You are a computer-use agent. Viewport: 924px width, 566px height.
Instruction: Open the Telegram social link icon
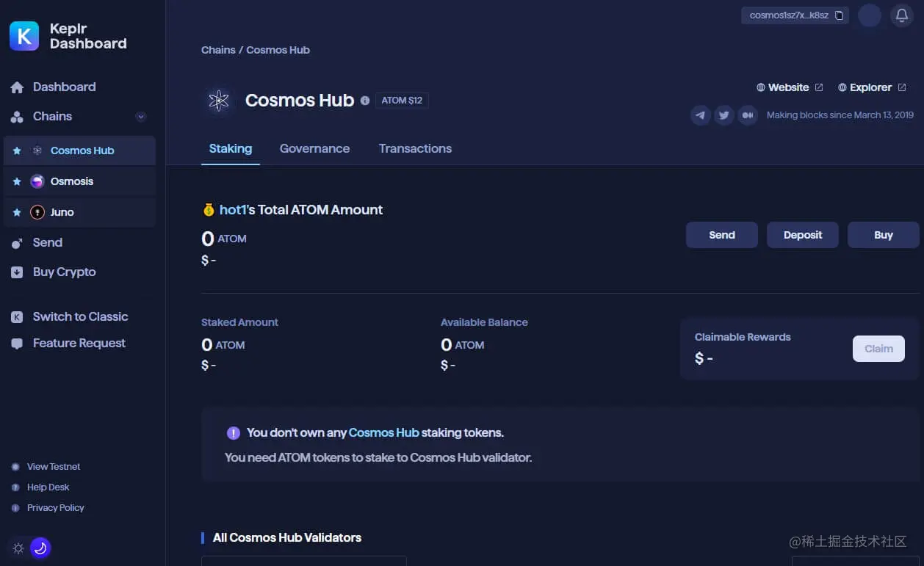pos(701,115)
